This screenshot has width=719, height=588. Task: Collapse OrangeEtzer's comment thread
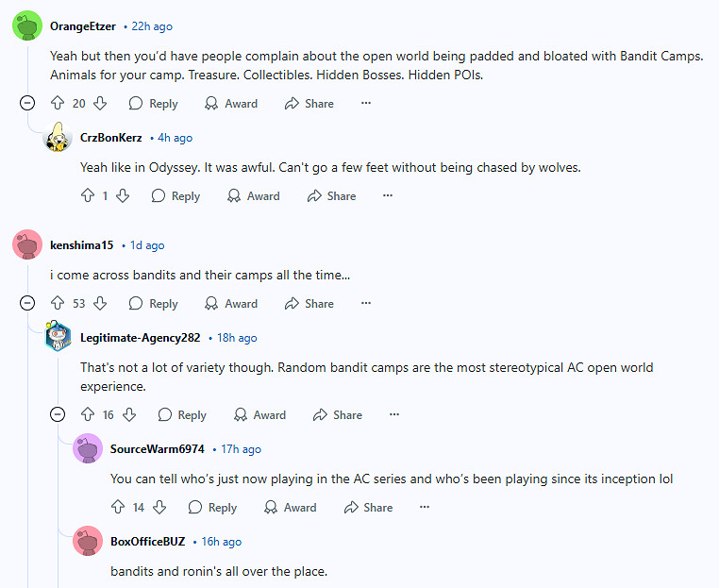(28, 103)
